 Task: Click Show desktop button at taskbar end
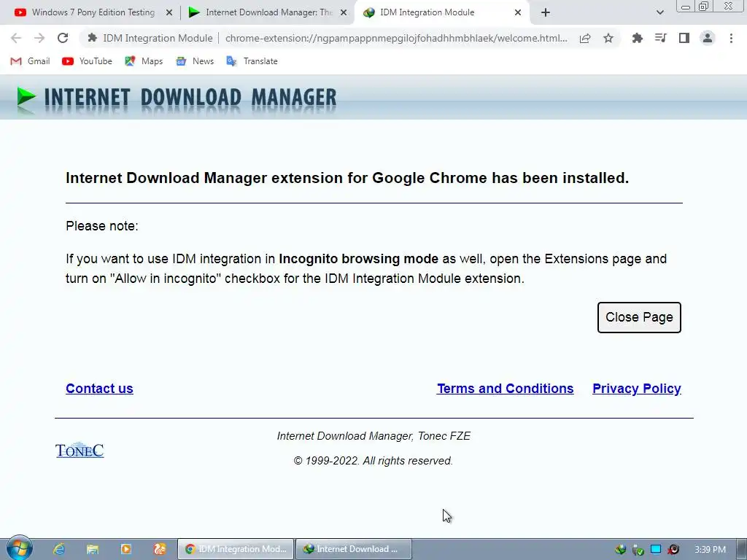click(x=742, y=549)
